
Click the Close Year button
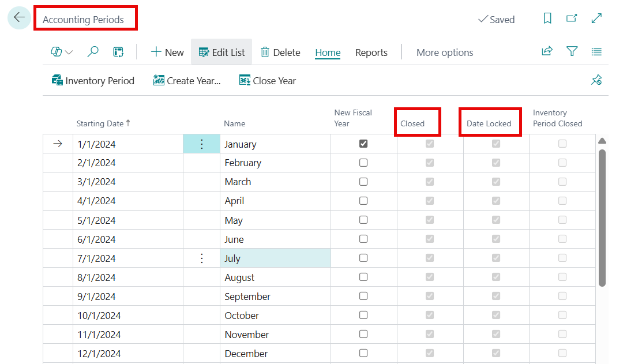pyautogui.click(x=268, y=81)
